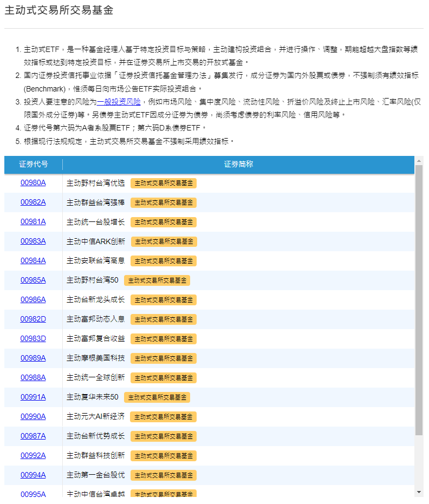The width and height of the screenshot is (429, 504).
Task: Click the tag beside 主动野村台湾优选
Action: click(x=164, y=183)
